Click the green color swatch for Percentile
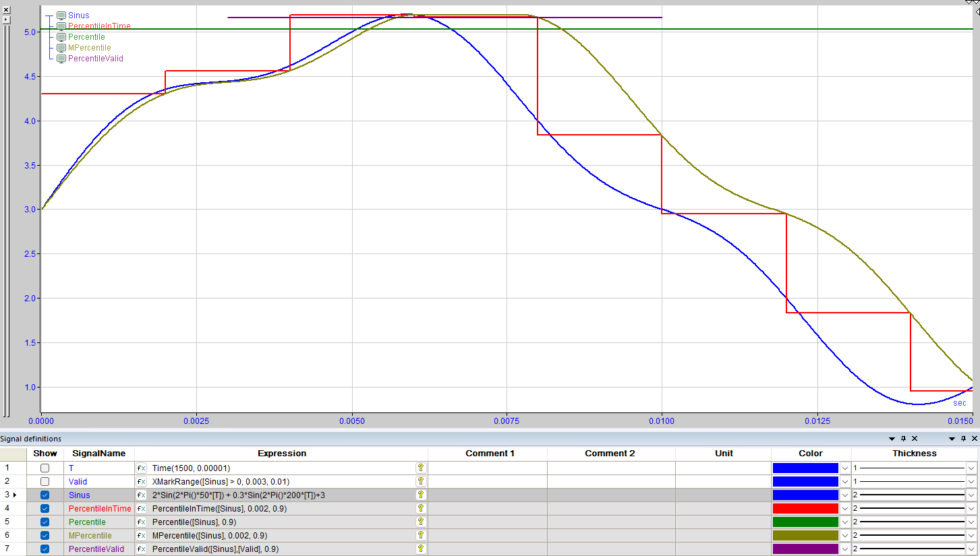This screenshot has width=980, height=556. pyautogui.click(x=805, y=522)
